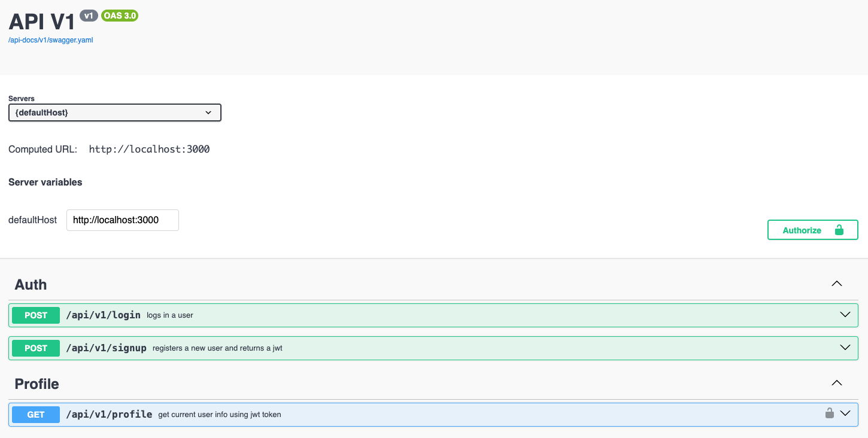Click the 'Servers' label above the dropdown

click(x=22, y=99)
